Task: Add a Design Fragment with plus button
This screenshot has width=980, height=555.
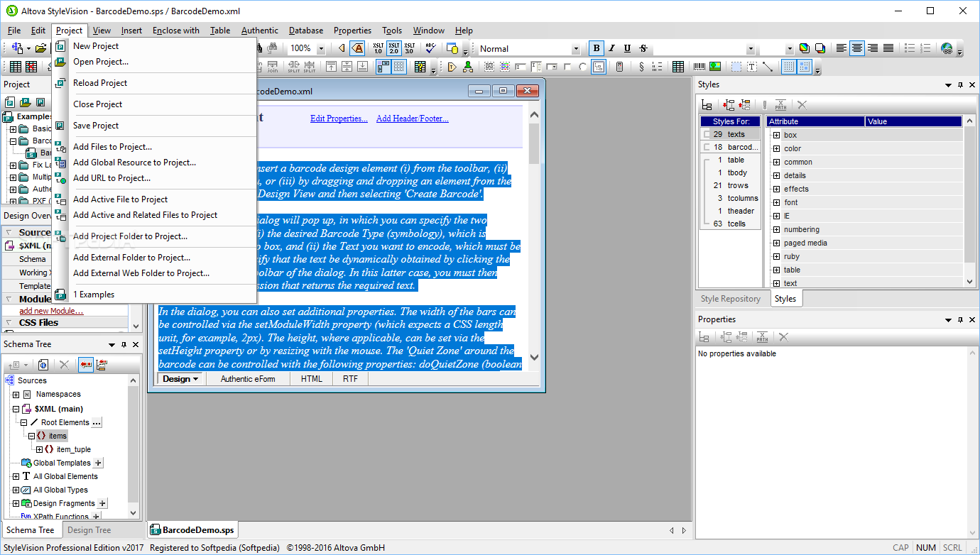Action: pos(102,503)
